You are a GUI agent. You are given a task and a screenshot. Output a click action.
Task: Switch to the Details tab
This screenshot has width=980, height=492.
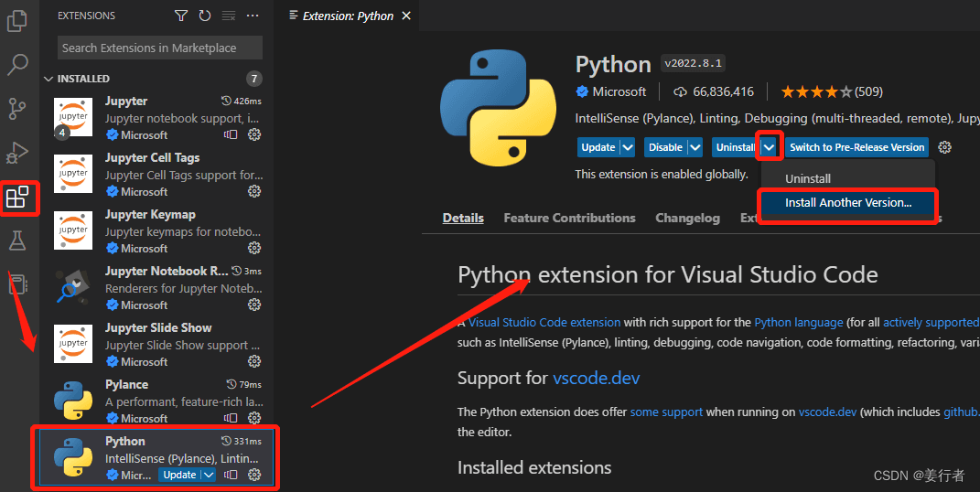(x=463, y=218)
